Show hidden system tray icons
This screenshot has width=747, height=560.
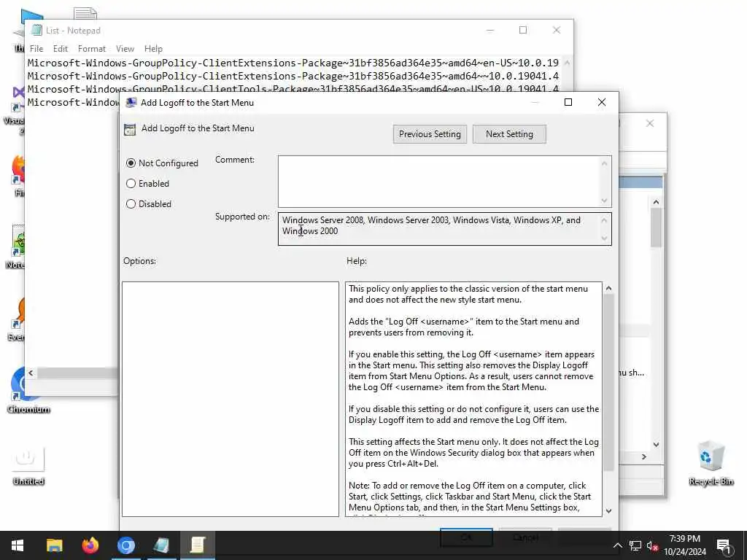pos(617,545)
